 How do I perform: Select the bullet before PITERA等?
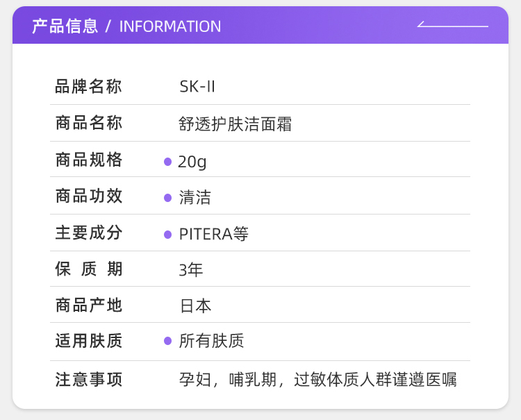[x=167, y=235]
